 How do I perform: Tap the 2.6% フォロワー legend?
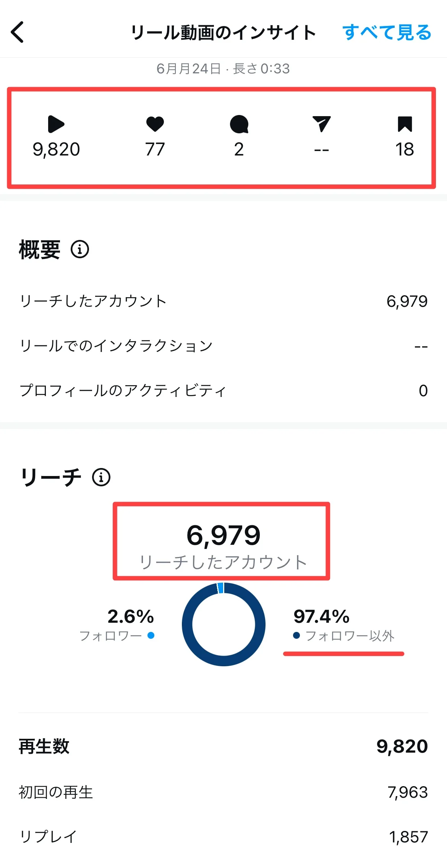(x=118, y=625)
